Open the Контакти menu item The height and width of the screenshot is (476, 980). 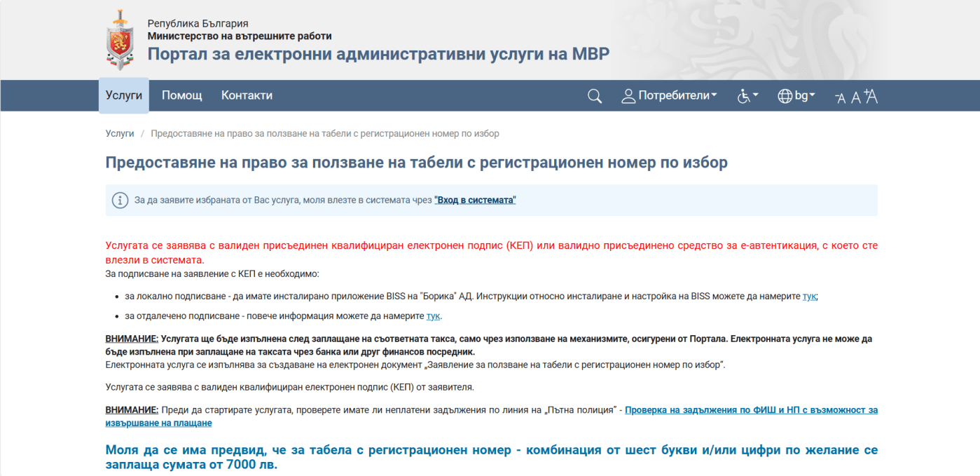(246, 95)
